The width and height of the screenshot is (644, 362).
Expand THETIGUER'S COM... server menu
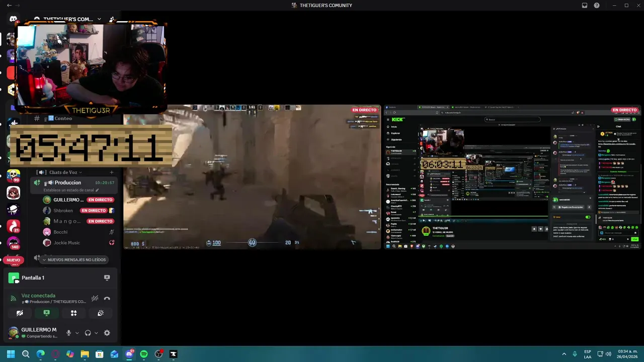pyautogui.click(x=68, y=19)
